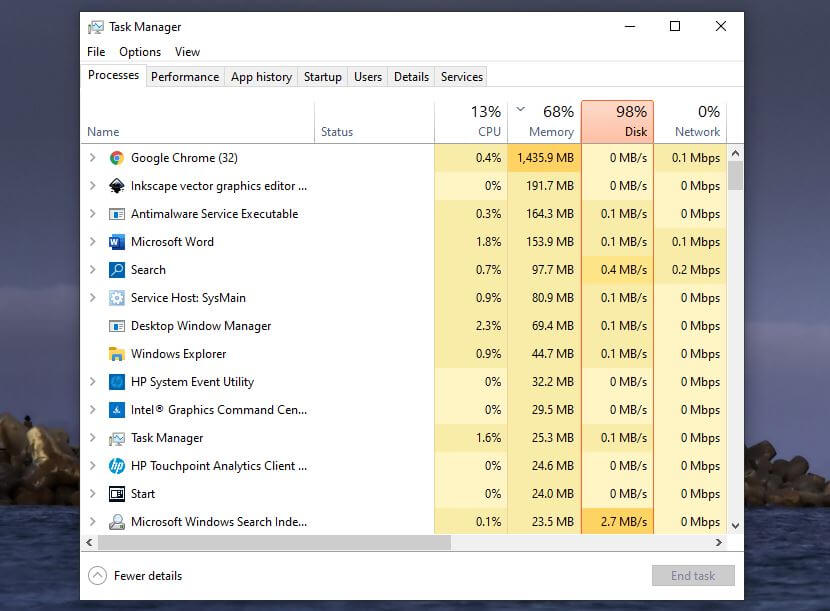The height and width of the screenshot is (611, 830).
Task: Sort processes by CPU usage column
Action: point(471,122)
